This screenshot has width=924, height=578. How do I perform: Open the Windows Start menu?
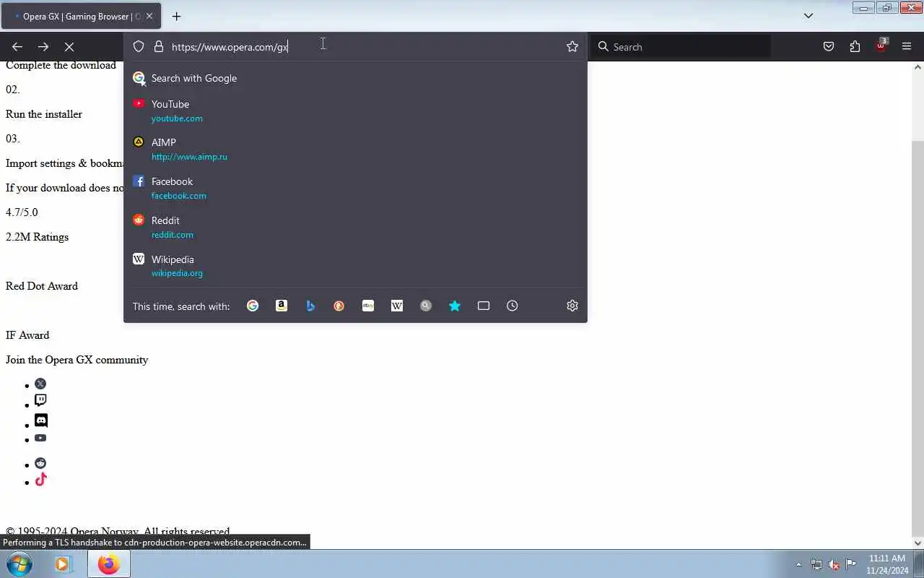click(19, 564)
